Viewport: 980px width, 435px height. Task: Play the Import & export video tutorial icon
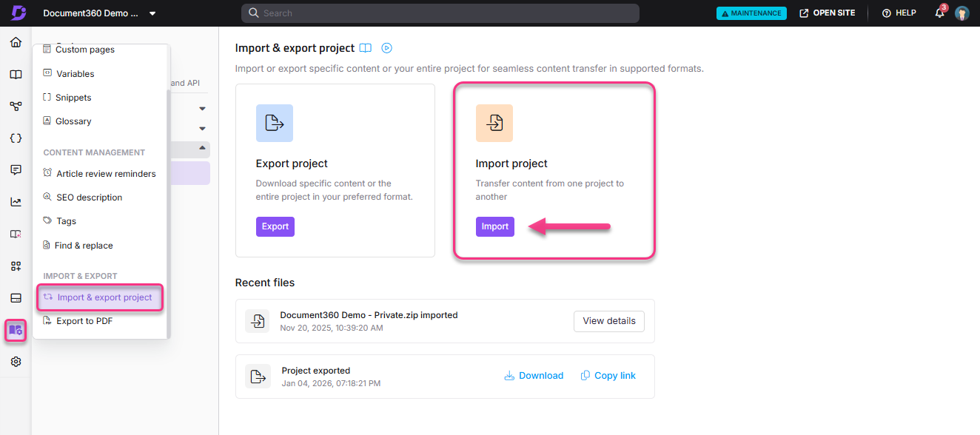386,47
